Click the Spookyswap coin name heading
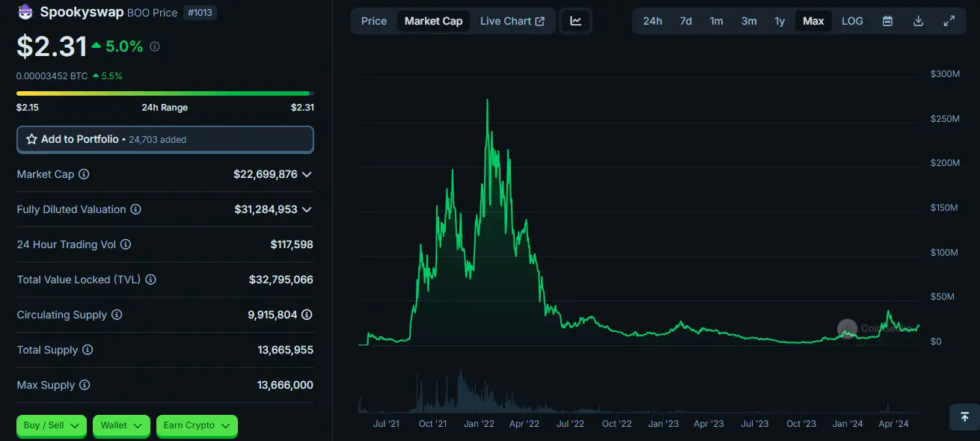The height and width of the screenshot is (441, 980). click(82, 12)
